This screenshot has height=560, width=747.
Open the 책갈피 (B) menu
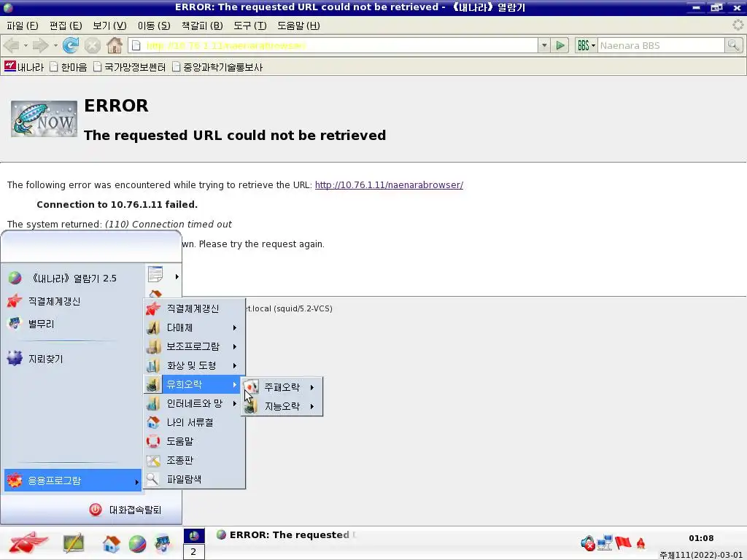[x=202, y=26]
